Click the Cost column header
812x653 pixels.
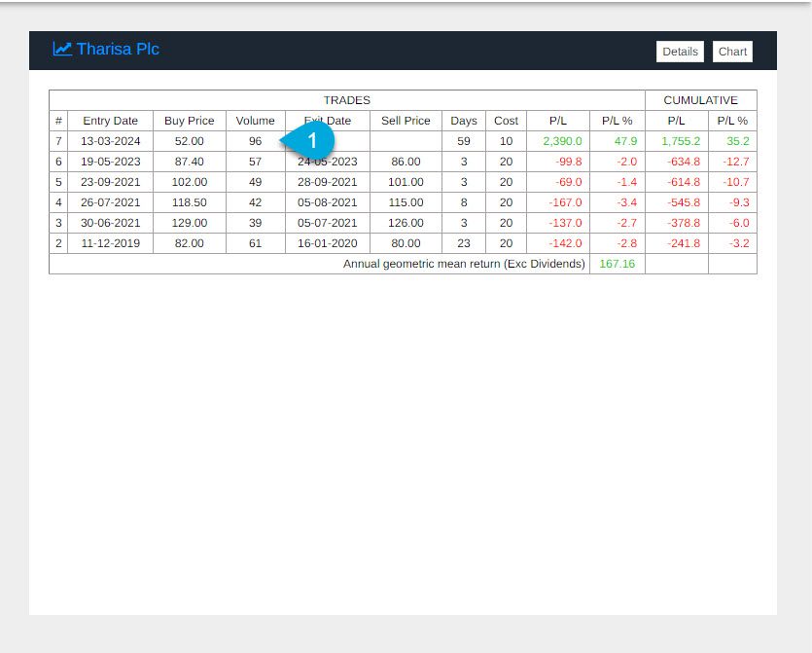[x=506, y=121]
